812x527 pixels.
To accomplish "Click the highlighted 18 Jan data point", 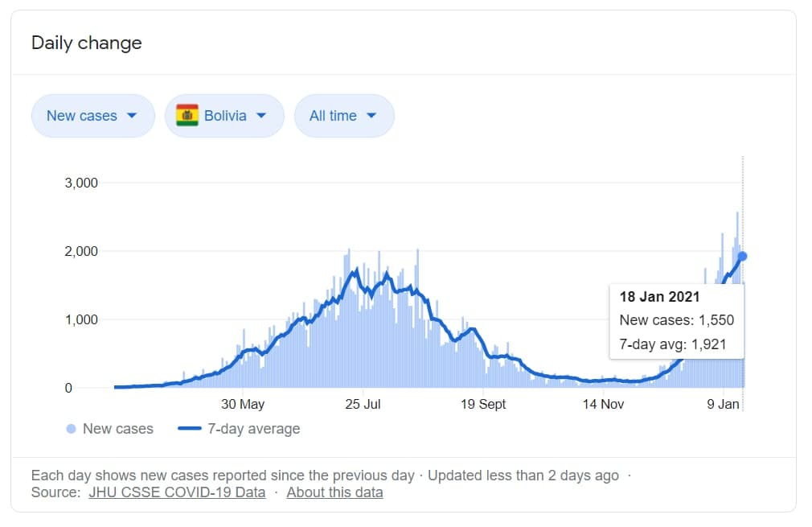I will pyautogui.click(x=742, y=256).
